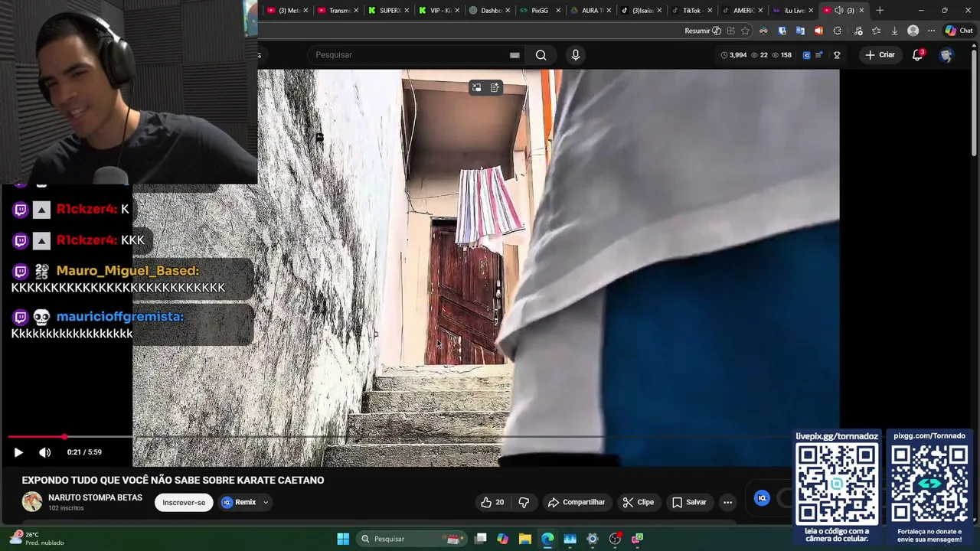980x551 pixels.
Task: Open NARUTO STOMPA BETAS channel avatar
Action: [32, 502]
